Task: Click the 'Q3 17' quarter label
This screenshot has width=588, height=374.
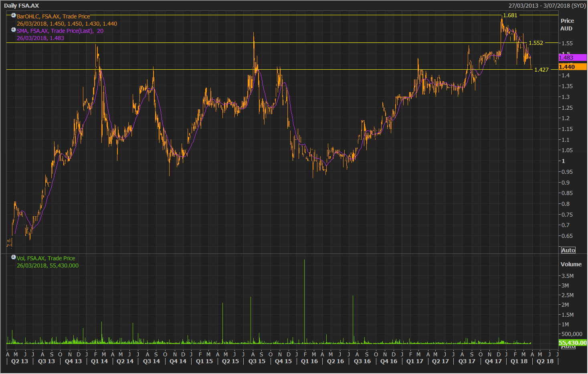Action: tap(467, 361)
